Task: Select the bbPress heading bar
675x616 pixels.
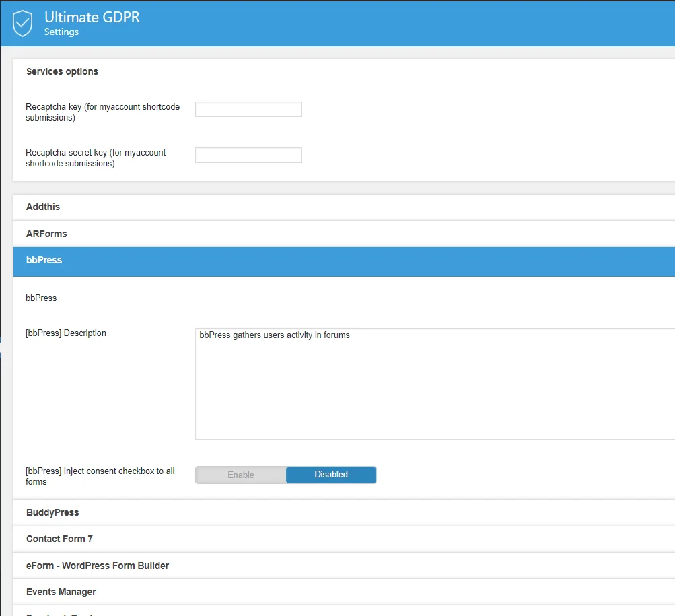Action: (44, 260)
